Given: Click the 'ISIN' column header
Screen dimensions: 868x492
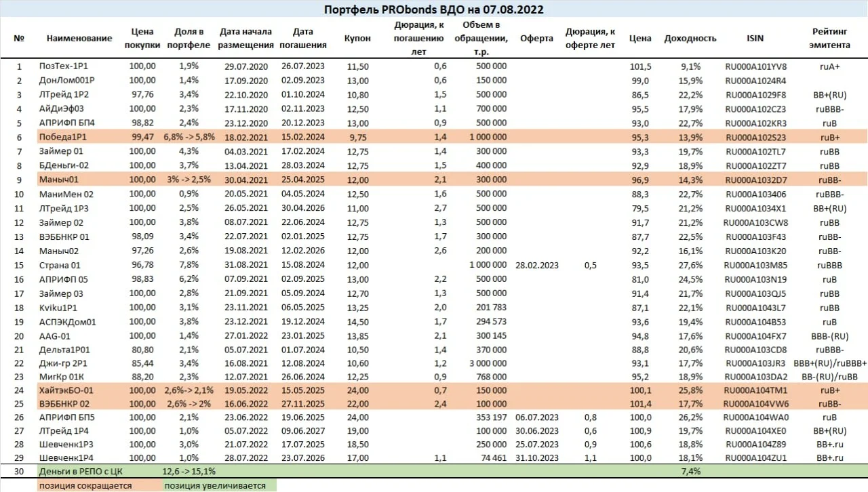Looking at the screenshot, I should click(x=755, y=39).
